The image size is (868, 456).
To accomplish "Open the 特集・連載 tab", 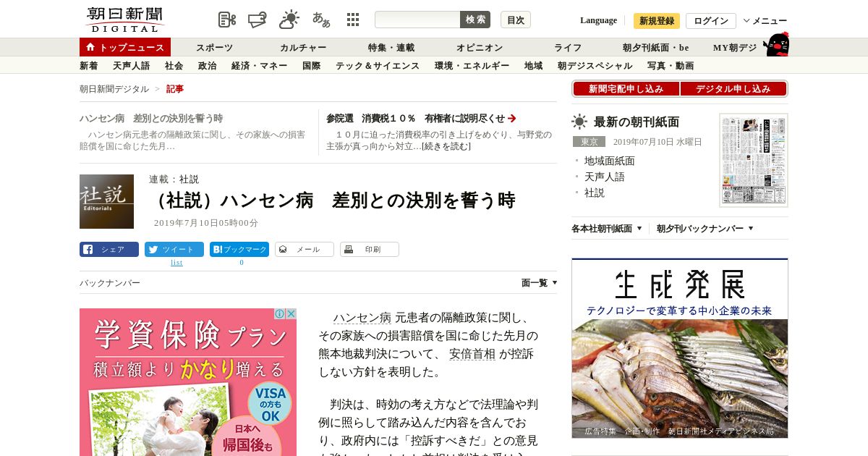I will pyautogui.click(x=391, y=48).
